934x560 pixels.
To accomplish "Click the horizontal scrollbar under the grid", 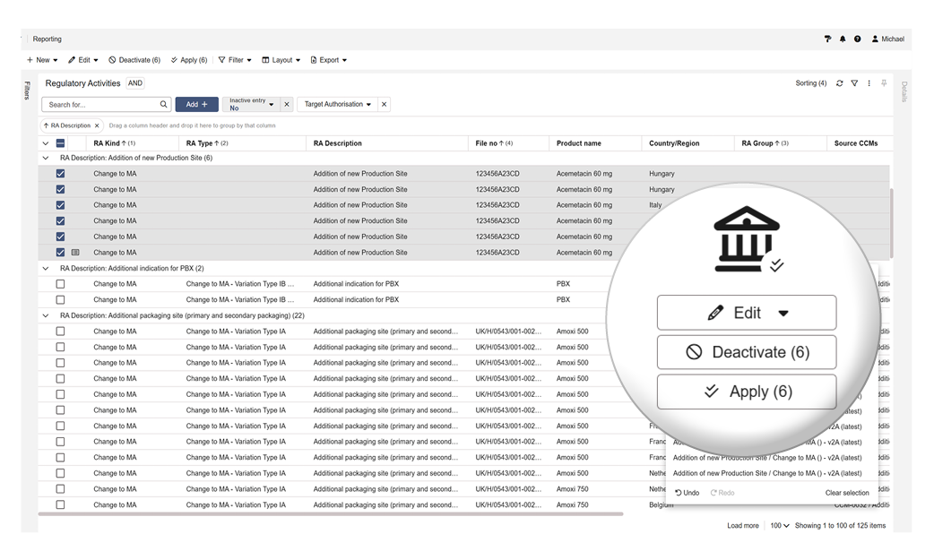I will [x=332, y=514].
